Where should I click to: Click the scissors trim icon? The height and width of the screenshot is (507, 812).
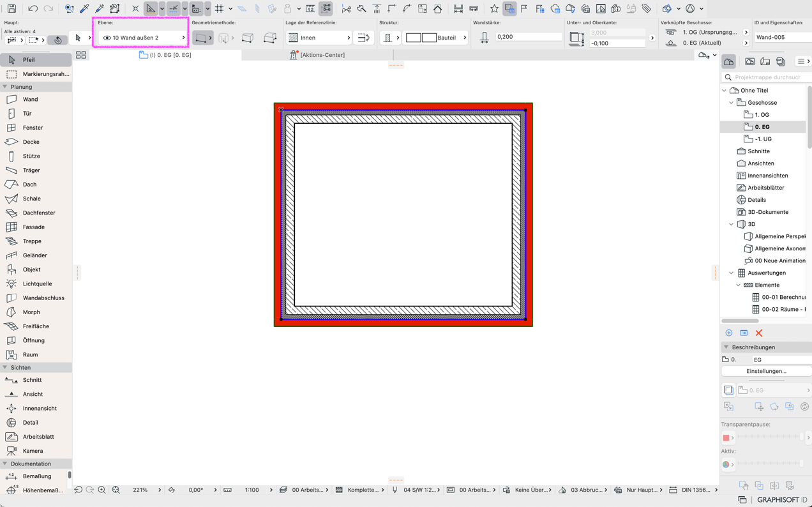tap(346, 9)
